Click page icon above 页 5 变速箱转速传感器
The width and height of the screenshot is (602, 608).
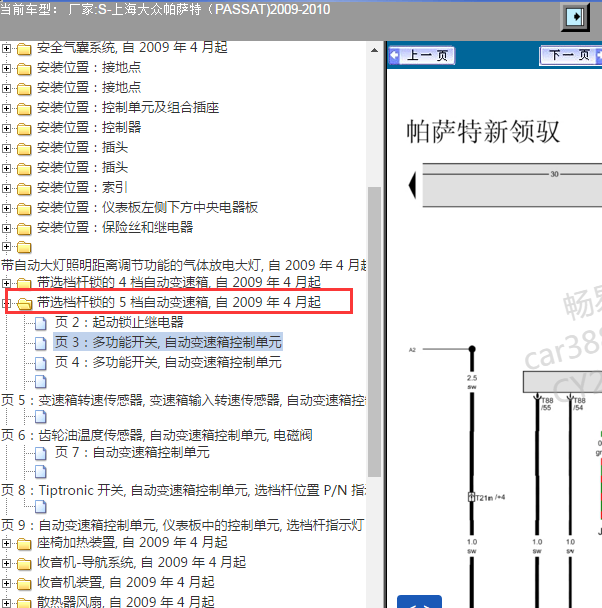pyautogui.click(x=41, y=382)
